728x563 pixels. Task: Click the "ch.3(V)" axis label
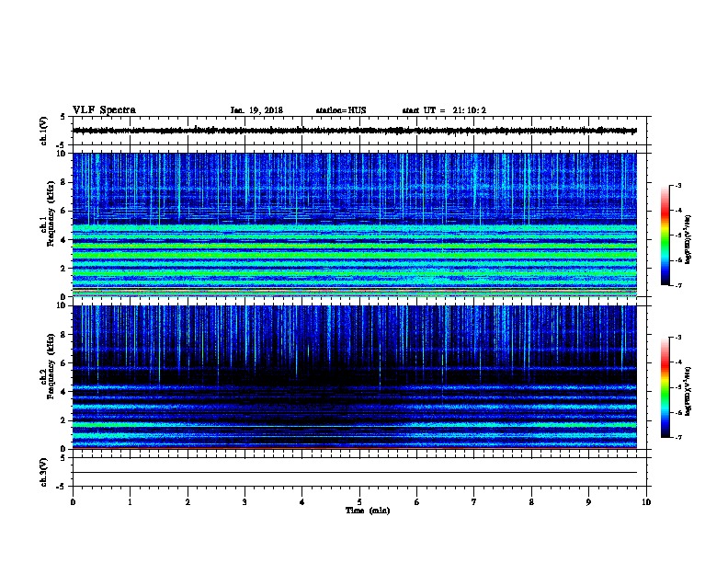[x=44, y=472]
